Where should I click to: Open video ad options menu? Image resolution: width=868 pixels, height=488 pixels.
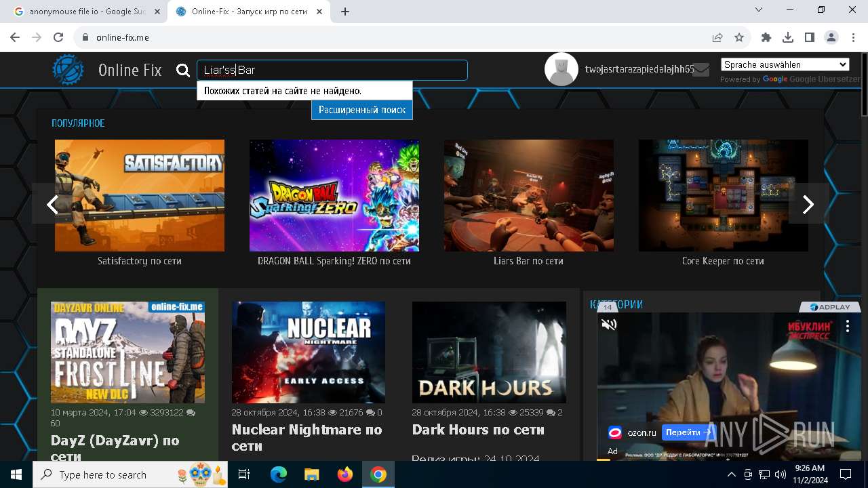pos(848,327)
